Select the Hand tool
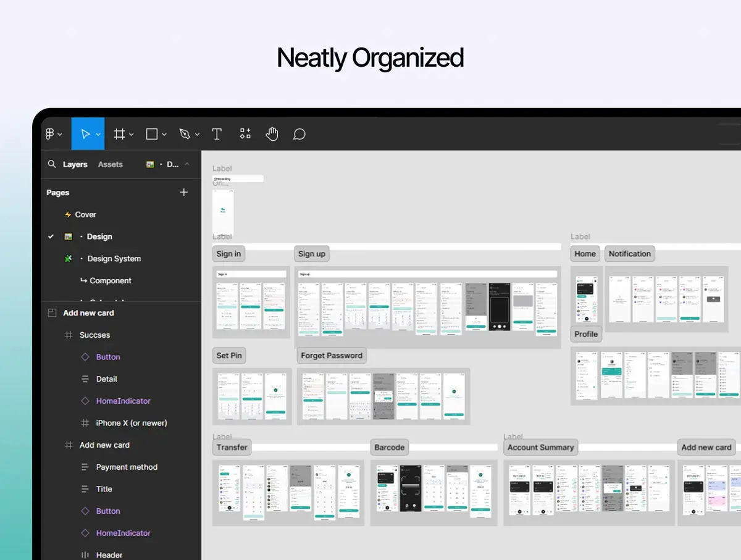Image resolution: width=741 pixels, height=560 pixels. (x=272, y=134)
